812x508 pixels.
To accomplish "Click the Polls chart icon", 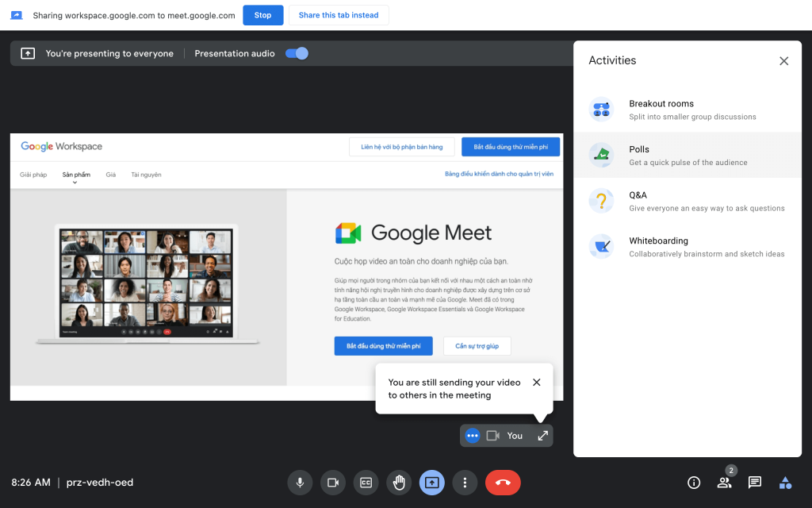I will 601,155.
